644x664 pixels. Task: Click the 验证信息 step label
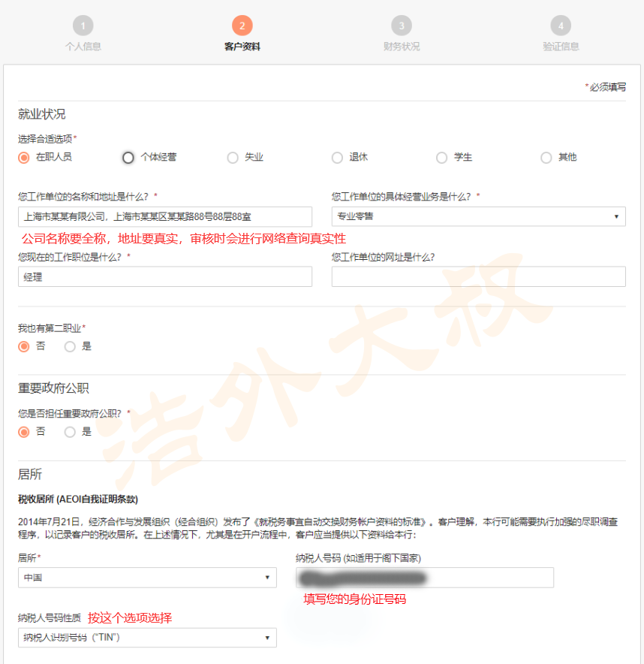(x=561, y=47)
